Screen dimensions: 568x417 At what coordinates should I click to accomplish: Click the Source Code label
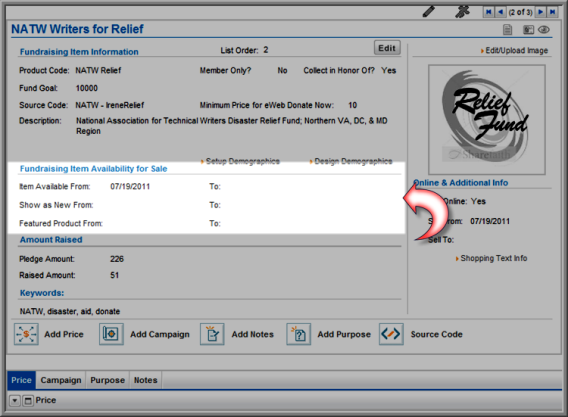(x=437, y=334)
